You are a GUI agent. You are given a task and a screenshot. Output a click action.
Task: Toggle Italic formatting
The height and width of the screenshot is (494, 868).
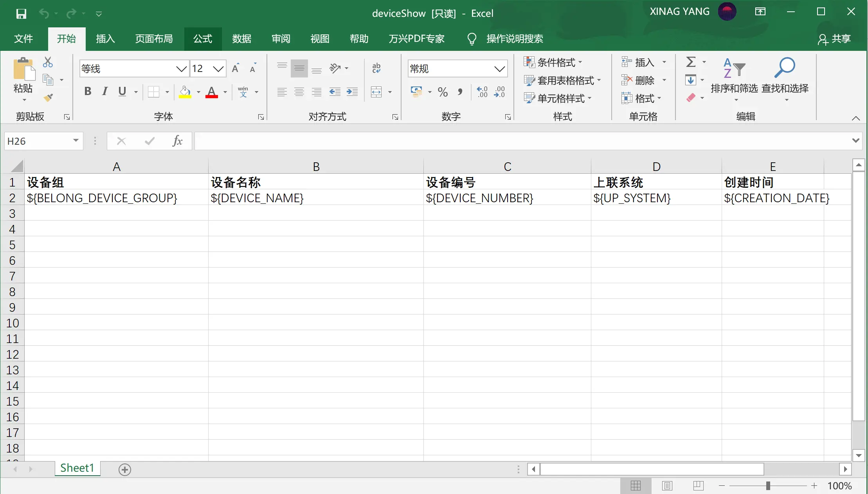(104, 92)
